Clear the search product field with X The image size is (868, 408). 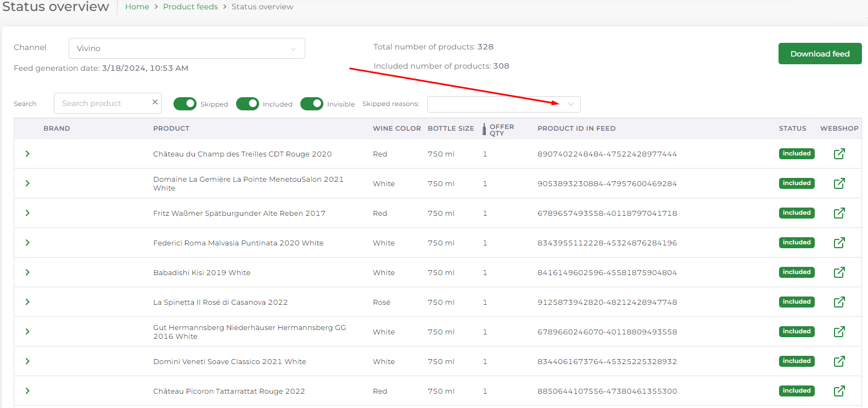click(155, 102)
